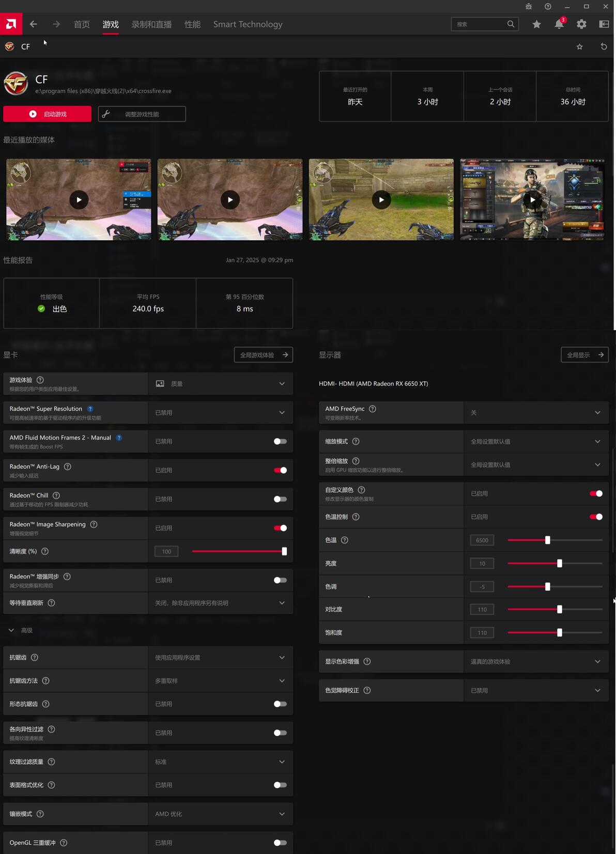The image size is (616, 854).
Task: Go forward with the right arrow icon
Action: click(56, 24)
